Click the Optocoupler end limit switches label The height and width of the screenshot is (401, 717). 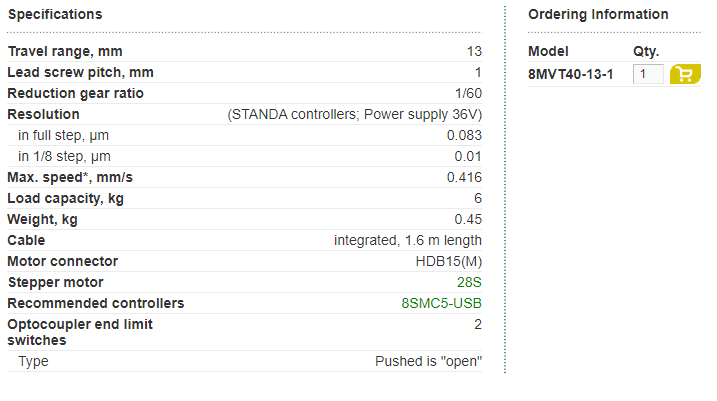(x=80, y=332)
